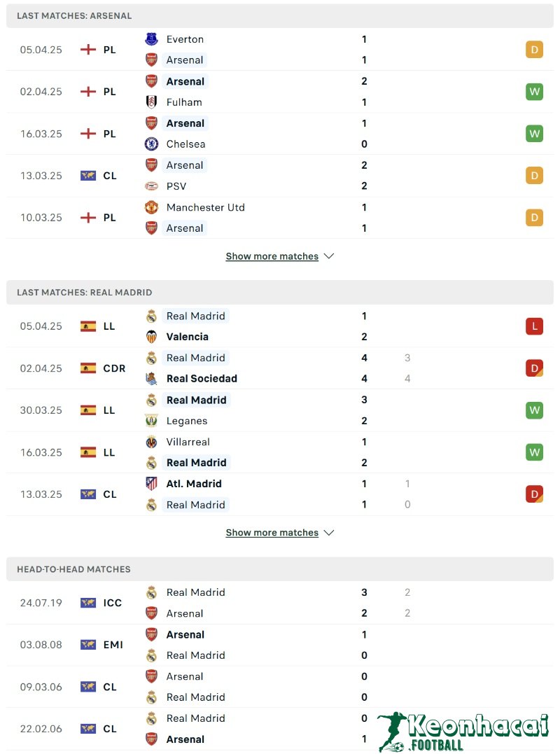Click the chevron arrow beside Show more matches
Viewport: 560px width, 754px height.
[x=329, y=256]
